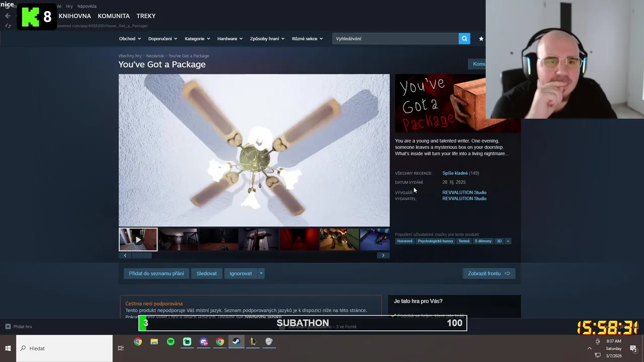Open League of Legends taskbar icon
This screenshot has width=644, height=362.
(253, 342)
